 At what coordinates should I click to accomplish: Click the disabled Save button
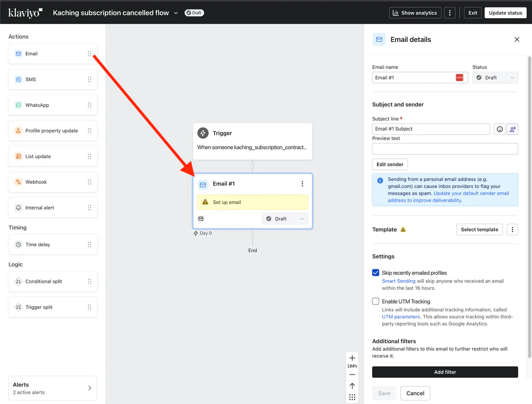(x=384, y=393)
